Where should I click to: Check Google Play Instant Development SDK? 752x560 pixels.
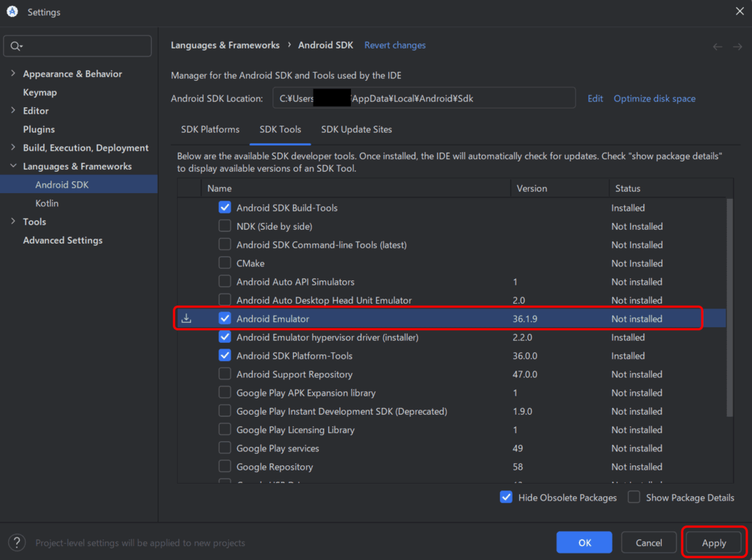(225, 411)
